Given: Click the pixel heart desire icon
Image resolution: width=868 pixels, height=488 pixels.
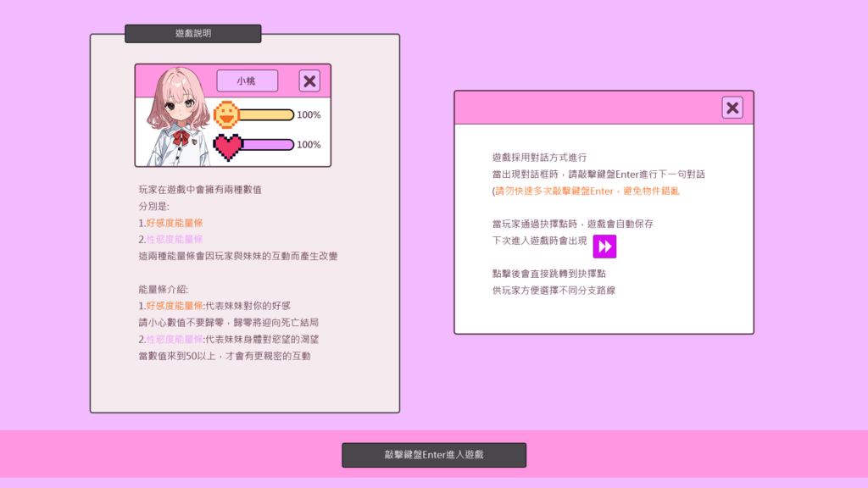Looking at the screenshot, I should tap(228, 147).
